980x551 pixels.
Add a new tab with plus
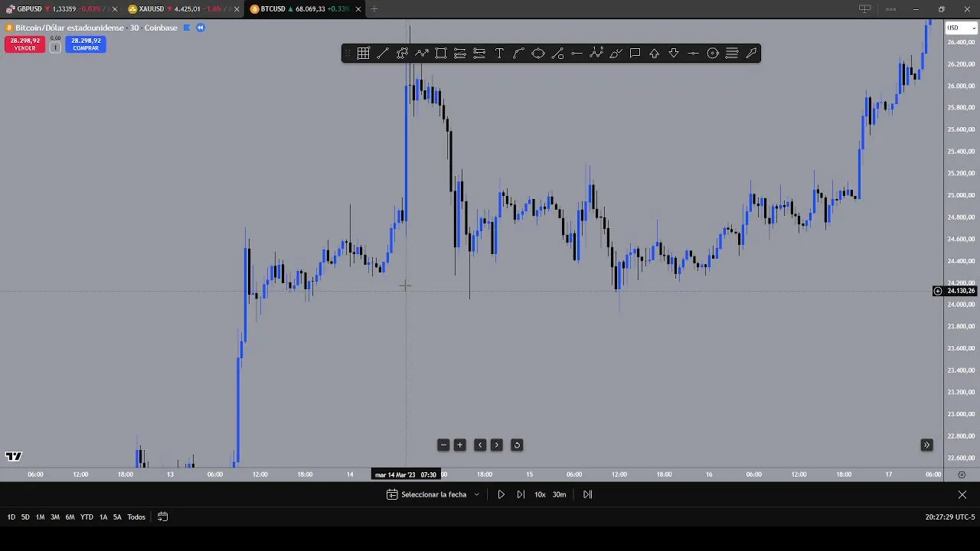[x=374, y=9]
